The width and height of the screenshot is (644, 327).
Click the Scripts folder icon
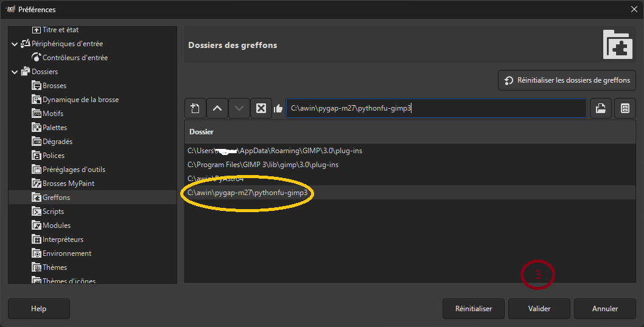click(x=37, y=212)
